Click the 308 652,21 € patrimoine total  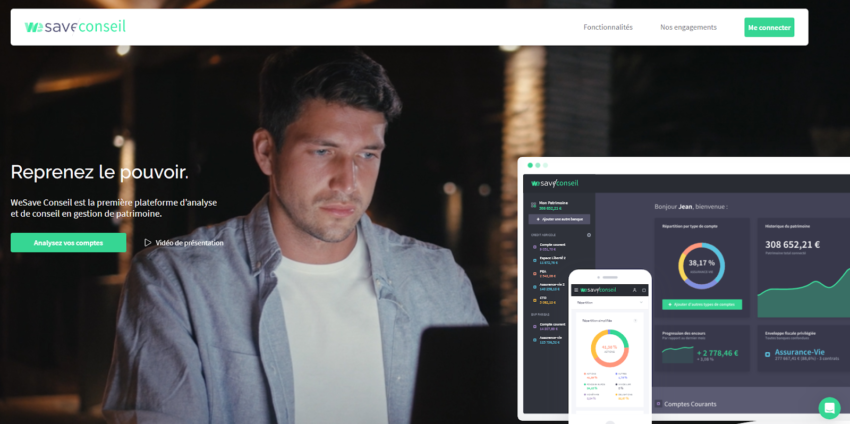click(793, 244)
